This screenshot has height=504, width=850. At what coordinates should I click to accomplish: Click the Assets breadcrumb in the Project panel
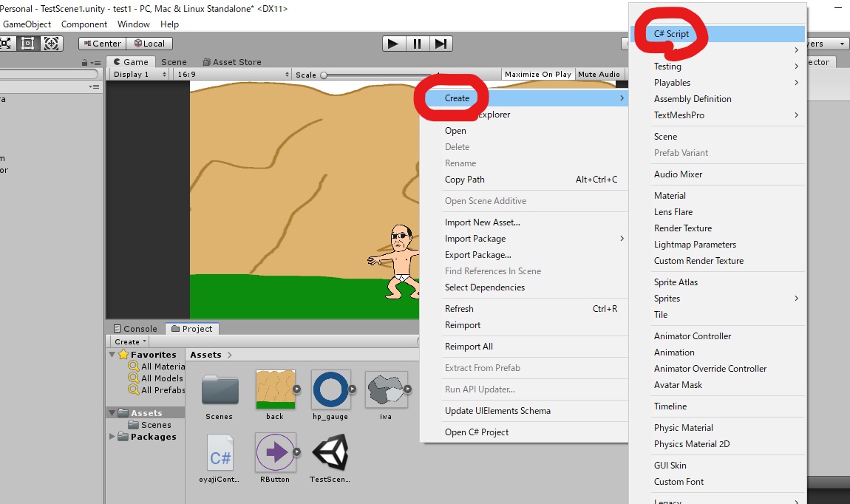point(205,355)
